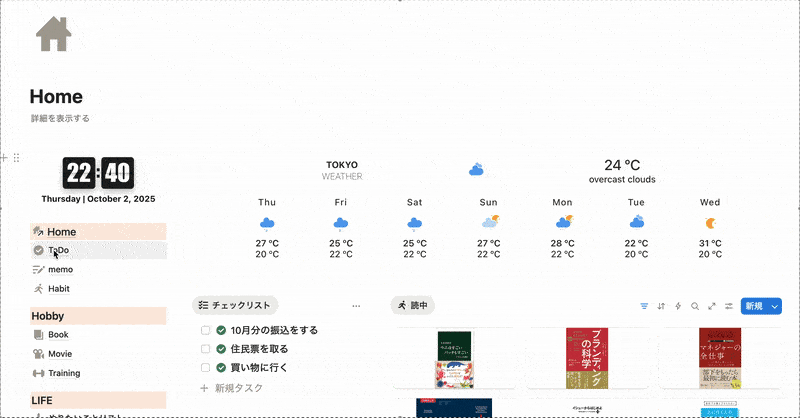The width and height of the screenshot is (800, 418).
Task: Expand 詳細を表示する under Home title
Action: point(59,118)
